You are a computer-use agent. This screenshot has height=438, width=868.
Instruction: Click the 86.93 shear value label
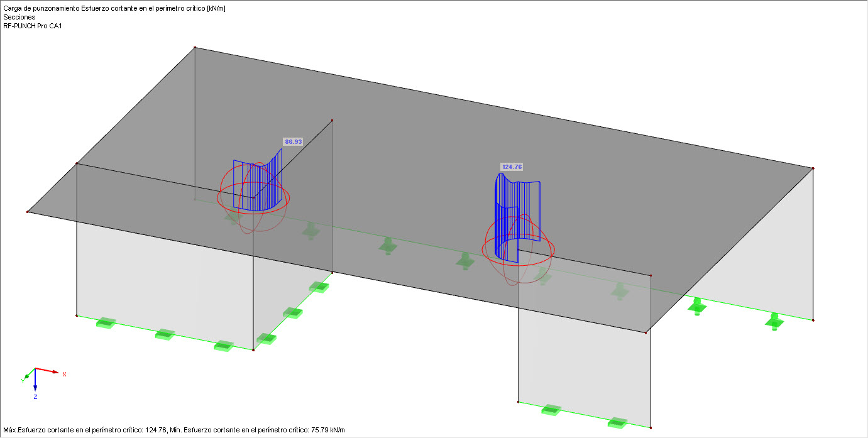(x=294, y=142)
